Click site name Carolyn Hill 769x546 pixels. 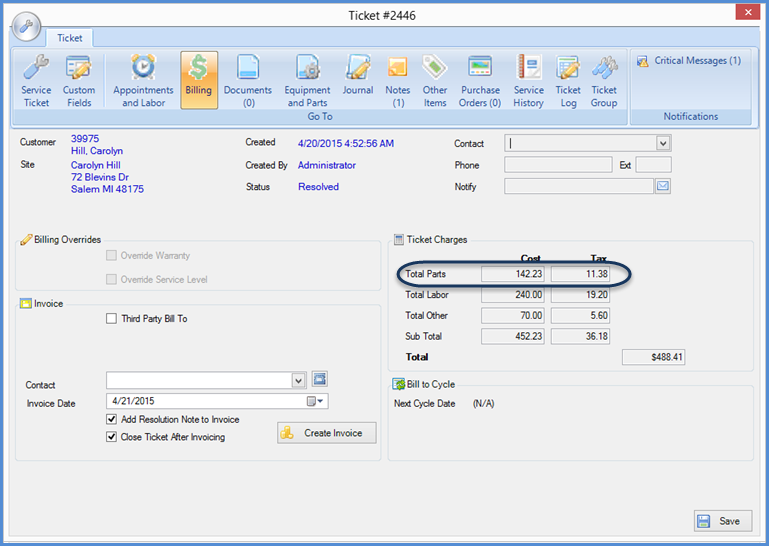pyautogui.click(x=96, y=165)
